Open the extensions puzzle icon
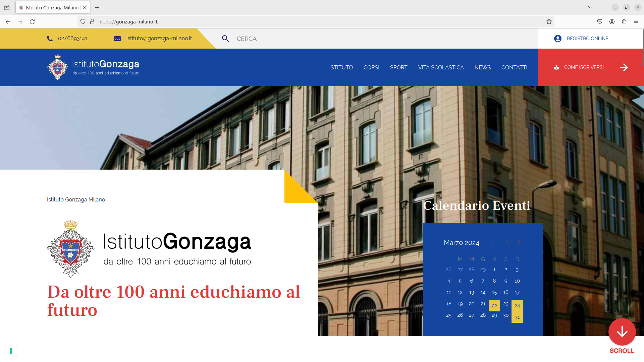 624,21
